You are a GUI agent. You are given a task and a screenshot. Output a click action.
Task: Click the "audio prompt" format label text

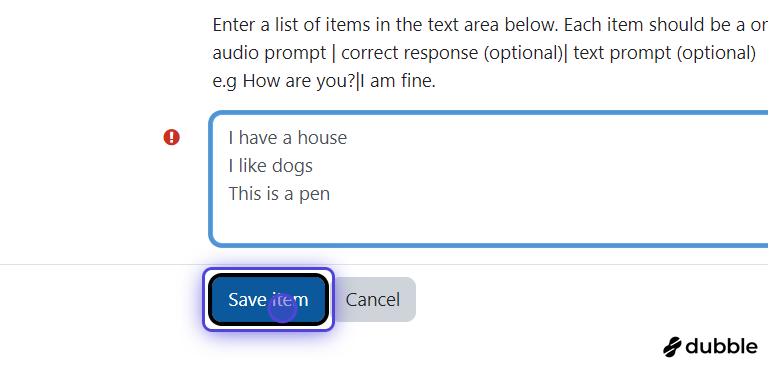pos(269,53)
